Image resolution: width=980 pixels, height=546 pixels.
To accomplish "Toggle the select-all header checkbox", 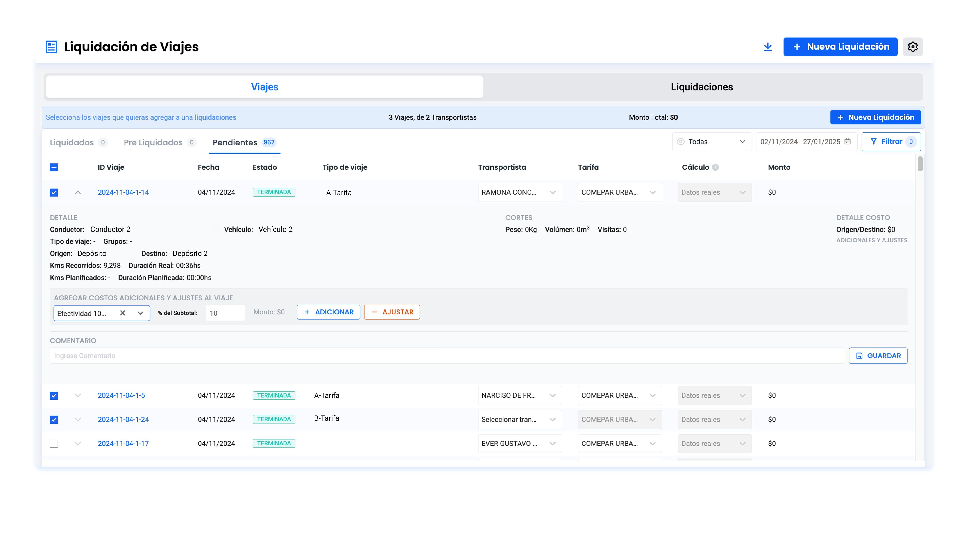I will [x=54, y=167].
